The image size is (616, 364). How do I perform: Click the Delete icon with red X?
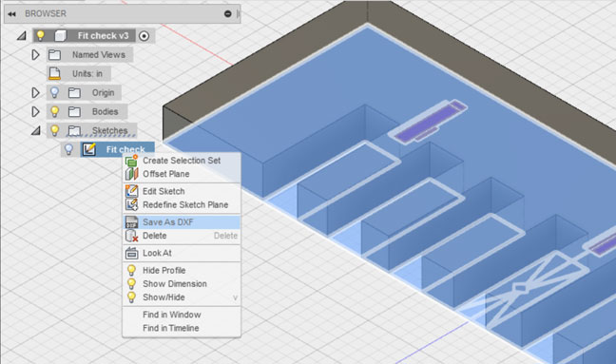(131, 236)
